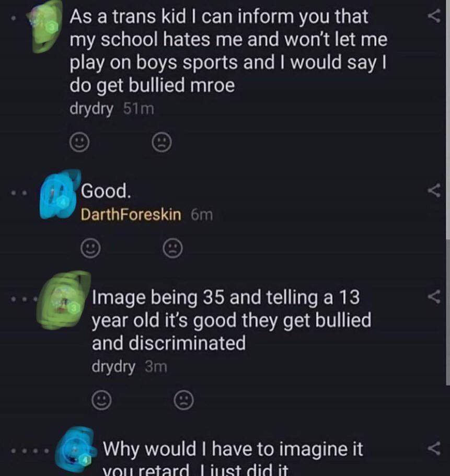Share the first drydry trans kid comment

click(x=434, y=16)
